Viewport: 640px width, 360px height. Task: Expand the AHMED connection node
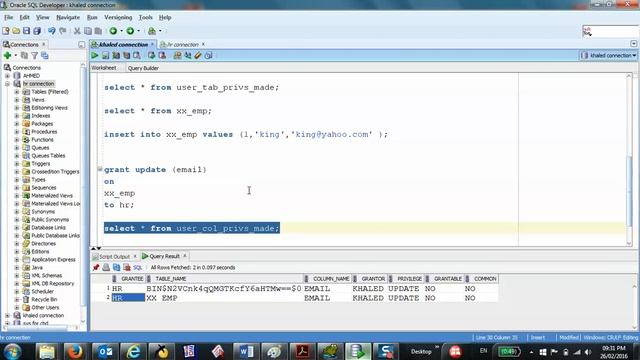(7, 76)
